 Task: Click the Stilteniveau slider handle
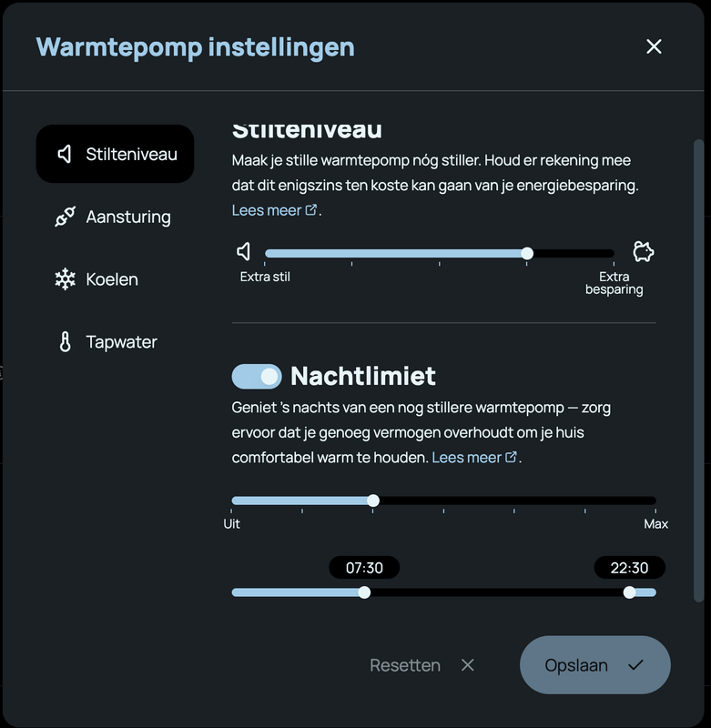tap(527, 253)
